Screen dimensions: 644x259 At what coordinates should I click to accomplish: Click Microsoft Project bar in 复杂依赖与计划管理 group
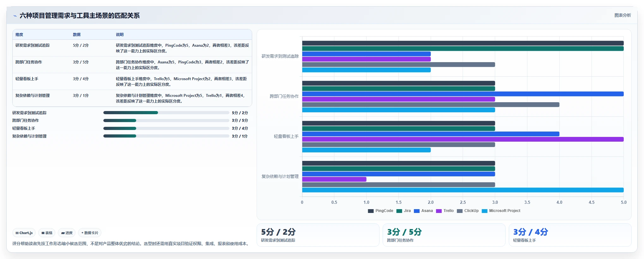pos(463,190)
